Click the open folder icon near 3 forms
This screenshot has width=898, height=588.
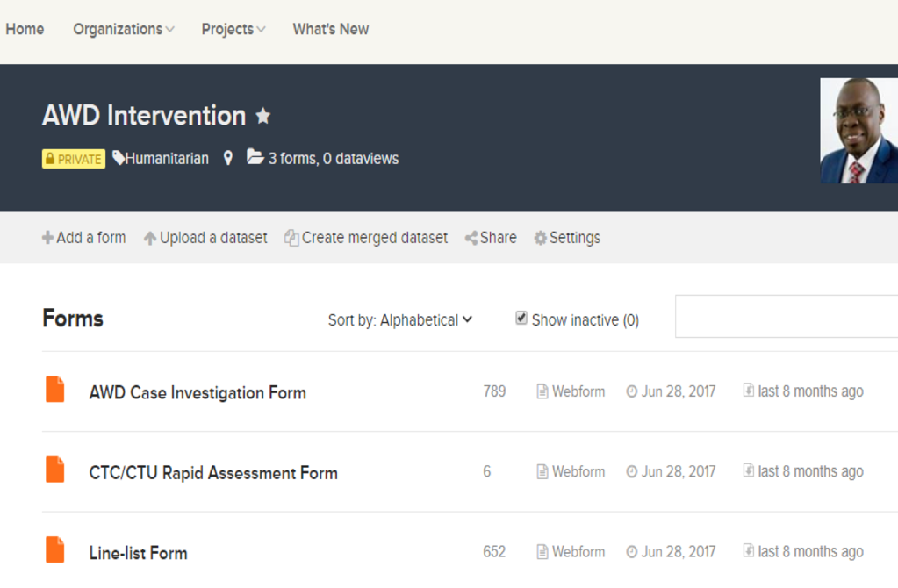255,156
